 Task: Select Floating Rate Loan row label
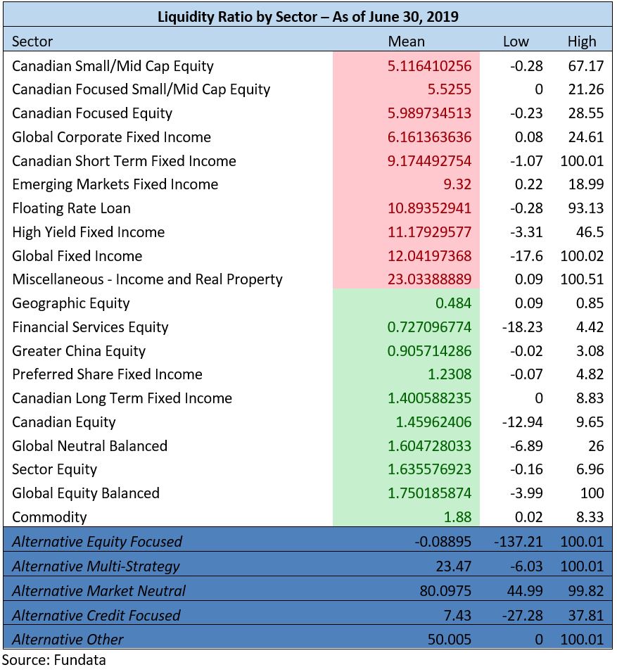point(71,208)
